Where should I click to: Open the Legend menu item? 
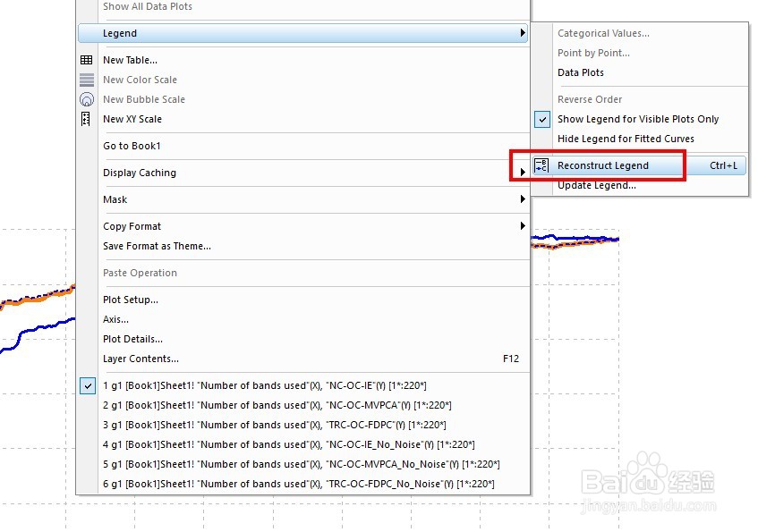tap(302, 33)
